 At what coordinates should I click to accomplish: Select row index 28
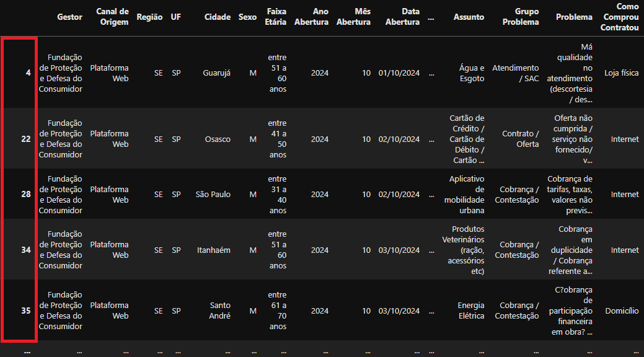coord(26,194)
